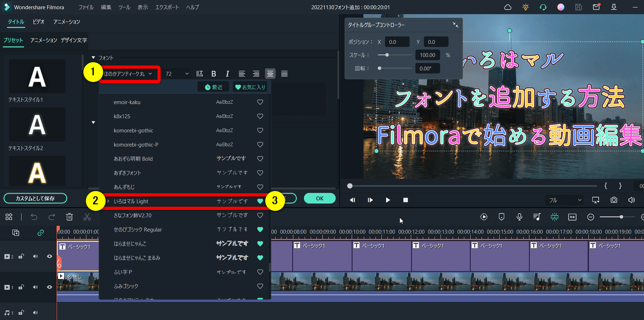Open audio mixer icon
Viewport: 644px width, 320px height.
(537, 217)
